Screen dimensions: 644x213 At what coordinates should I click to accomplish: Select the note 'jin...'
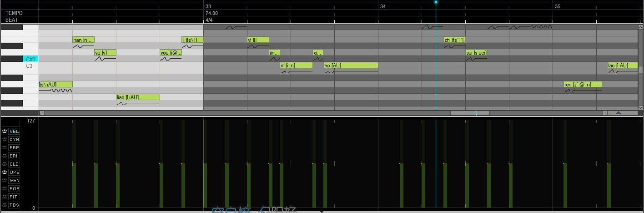point(274,53)
